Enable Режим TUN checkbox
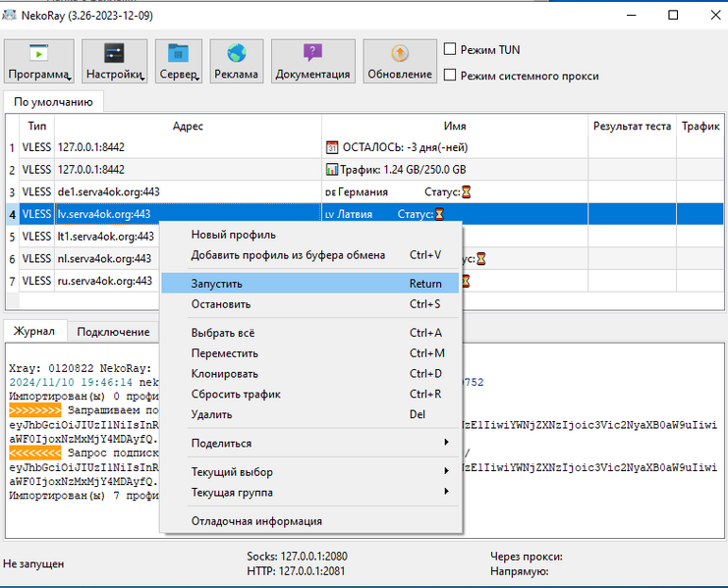This screenshot has height=588, width=728. [x=450, y=49]
